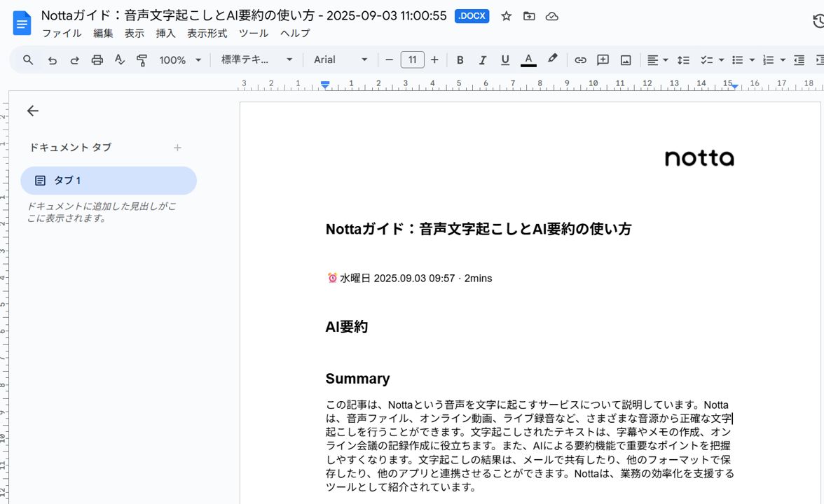Expand checklist options arrow
This screenshot has height=504, width=824.
click(721, 60)
